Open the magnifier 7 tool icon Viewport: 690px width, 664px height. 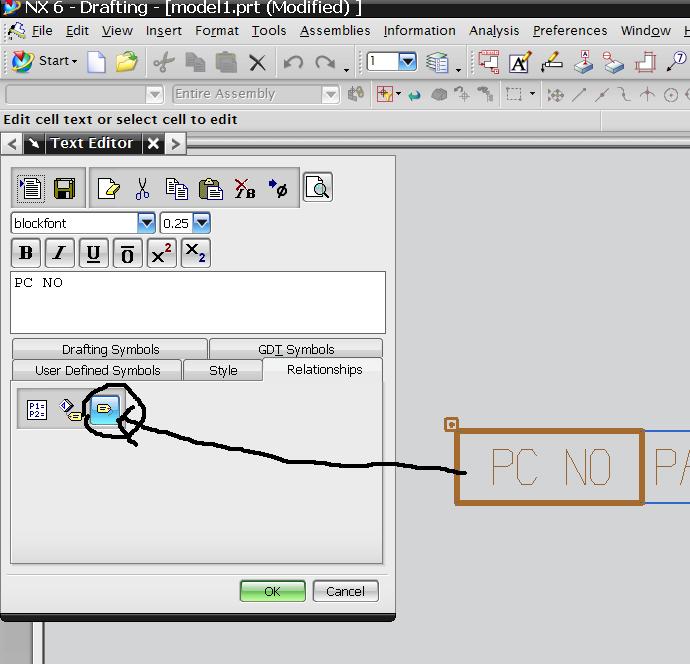pyautogui.click(x=675, y=61)
